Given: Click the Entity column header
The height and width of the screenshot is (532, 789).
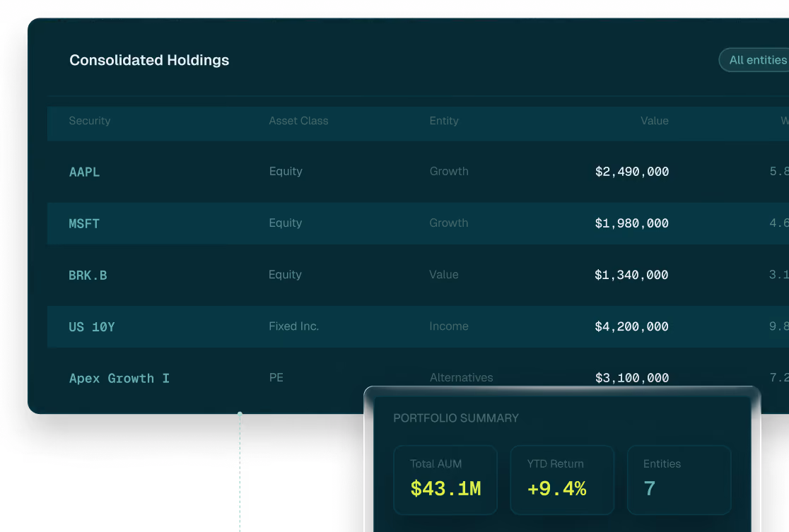Looking at the screenshot, I should 444,121.
